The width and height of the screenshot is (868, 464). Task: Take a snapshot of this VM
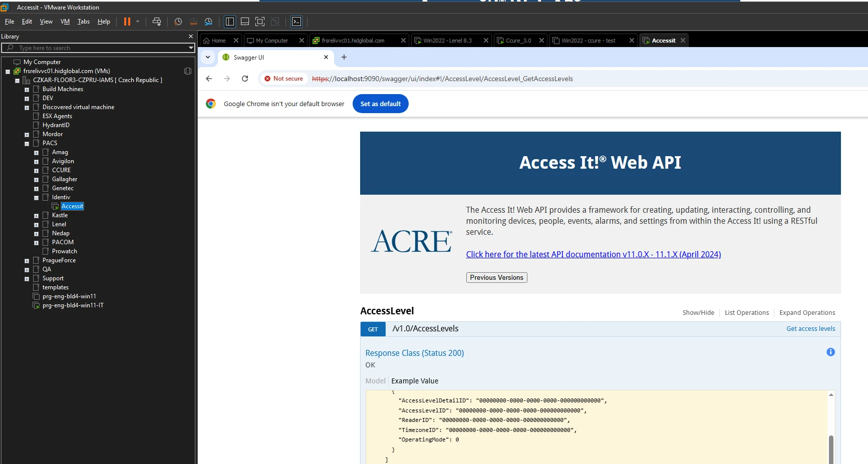pyautogui.click(x=178, y=22)
